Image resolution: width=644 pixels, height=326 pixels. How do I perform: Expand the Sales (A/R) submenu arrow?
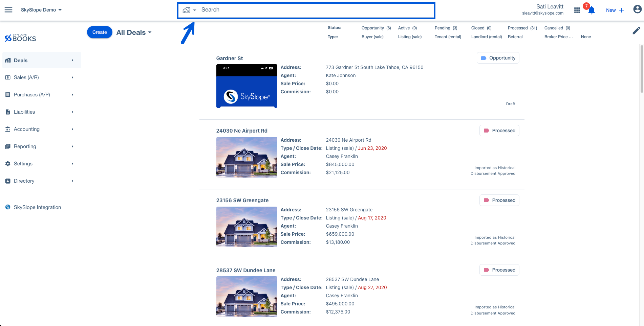click(72, 77)
